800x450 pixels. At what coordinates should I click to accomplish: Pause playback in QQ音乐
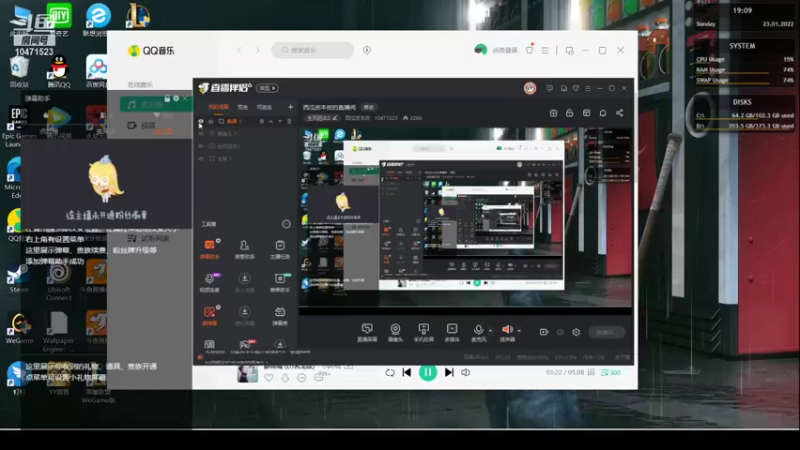(x=428, y=372)
